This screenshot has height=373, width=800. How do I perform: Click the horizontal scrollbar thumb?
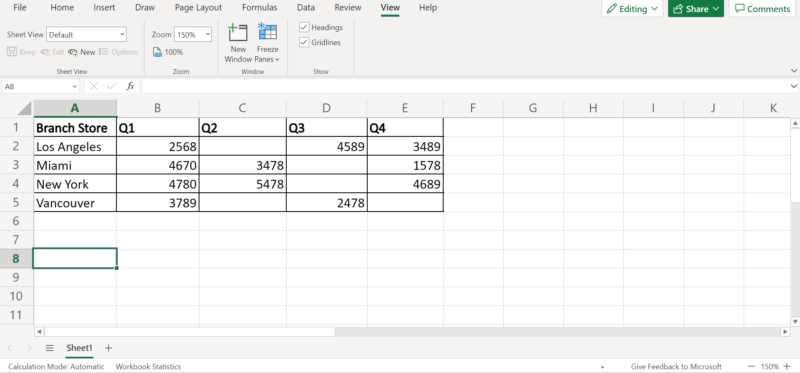190,332
